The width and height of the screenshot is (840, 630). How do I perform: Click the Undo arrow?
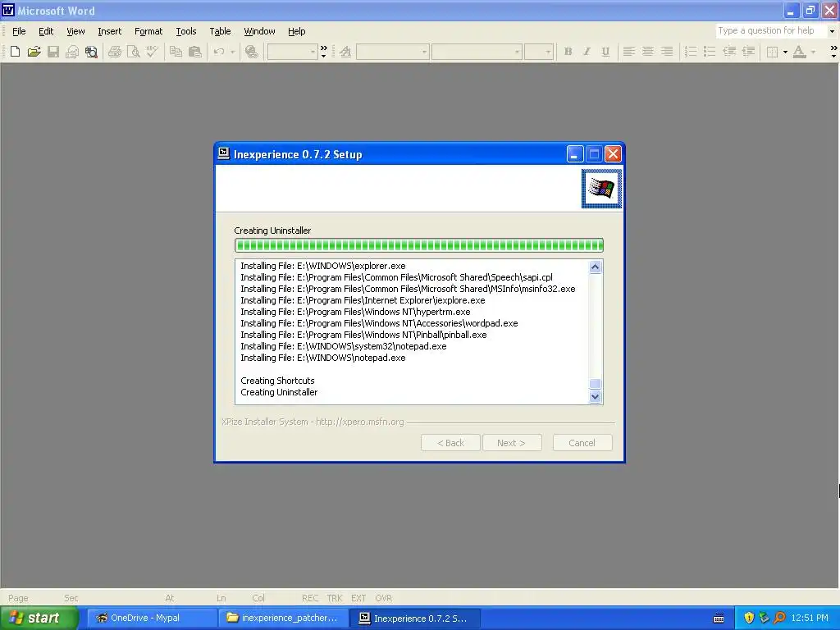tap(218, 52)
